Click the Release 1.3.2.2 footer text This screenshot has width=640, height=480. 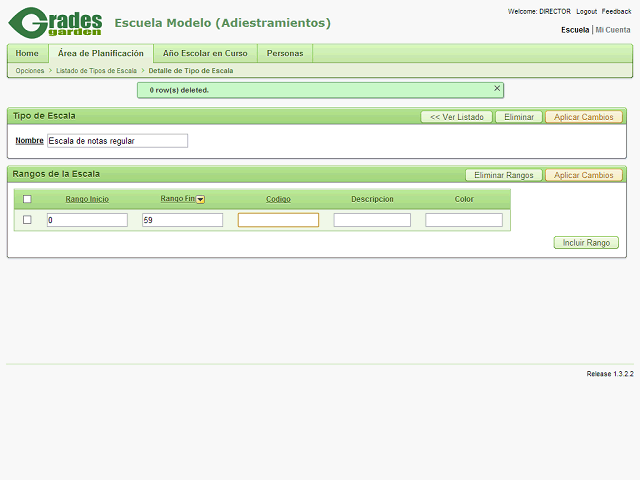pos(610,374)
